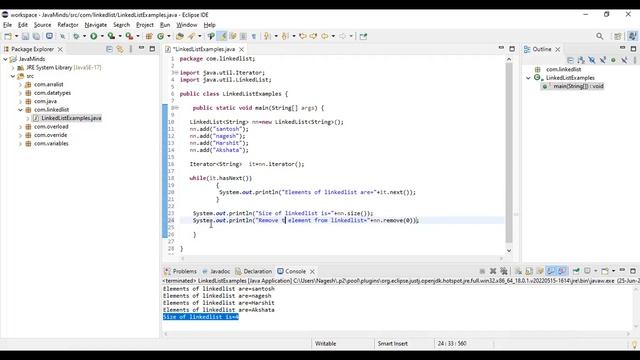Screen dimensions: 640x360
Task: Click the console horizontal scrollbar
Action: [x=396, y=334]
